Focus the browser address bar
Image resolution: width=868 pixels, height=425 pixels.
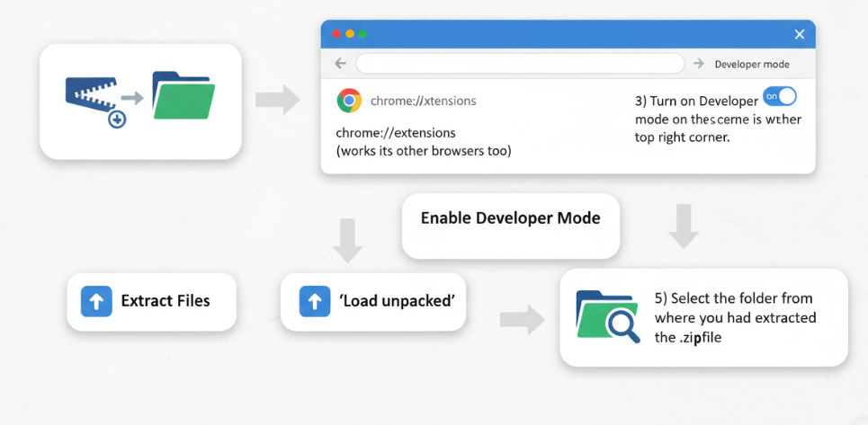(x=520, y=64)
